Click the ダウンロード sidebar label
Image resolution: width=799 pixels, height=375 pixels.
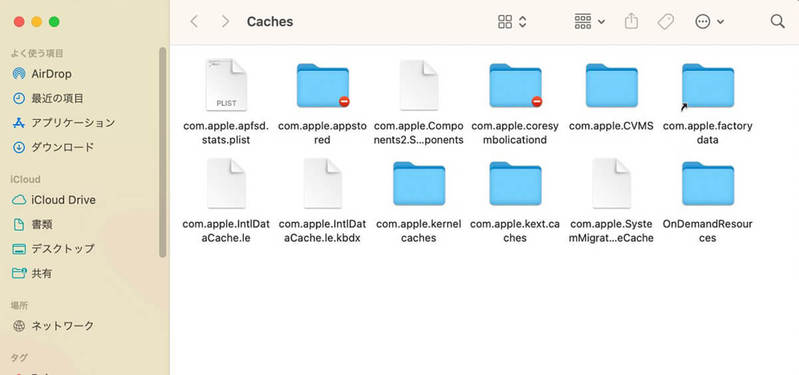click(63, 147)
